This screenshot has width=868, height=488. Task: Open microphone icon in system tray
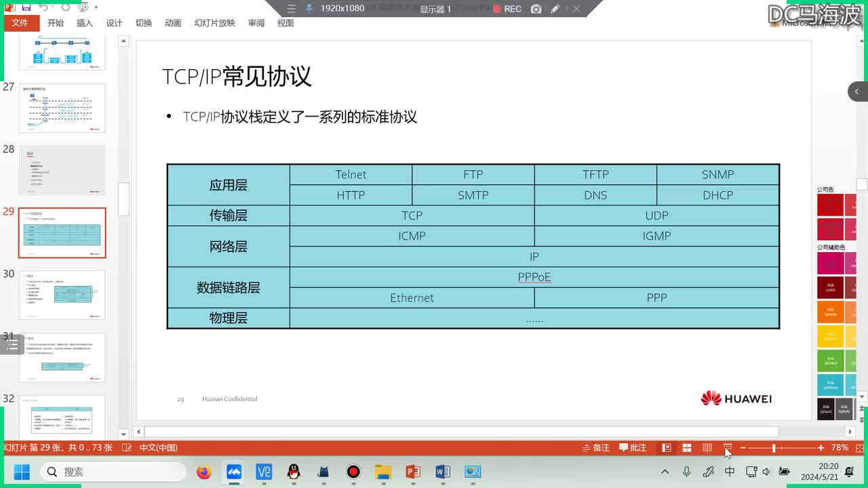(x=687, y=472)
